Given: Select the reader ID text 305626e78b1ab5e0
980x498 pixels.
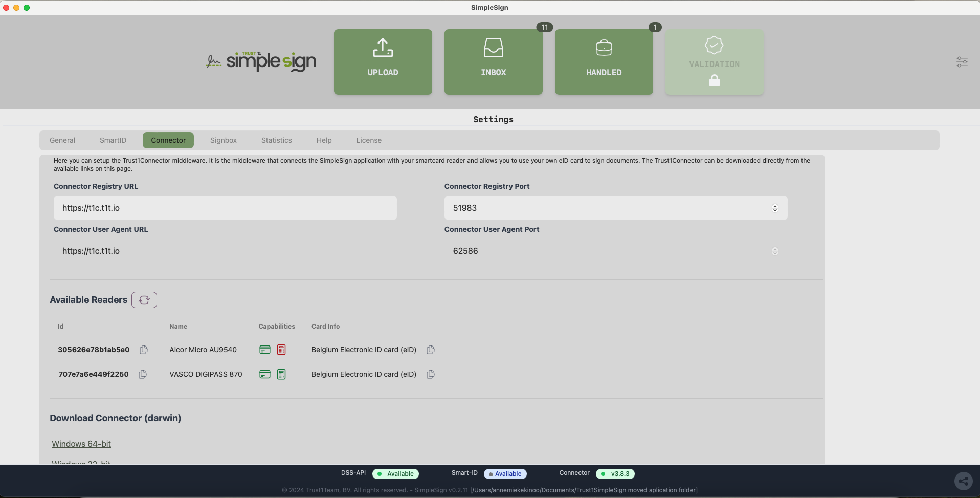Looking at the screenshot, I should pos(94,350).
